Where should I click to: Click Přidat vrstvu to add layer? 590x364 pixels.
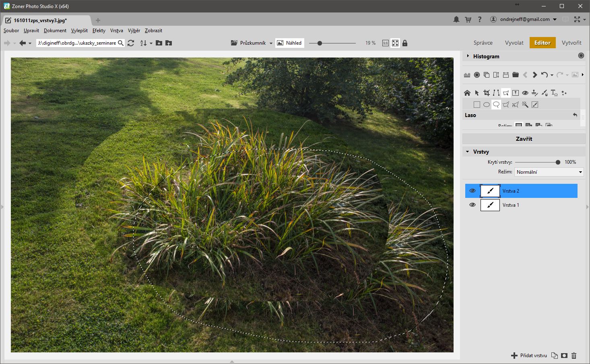point(529,356)
